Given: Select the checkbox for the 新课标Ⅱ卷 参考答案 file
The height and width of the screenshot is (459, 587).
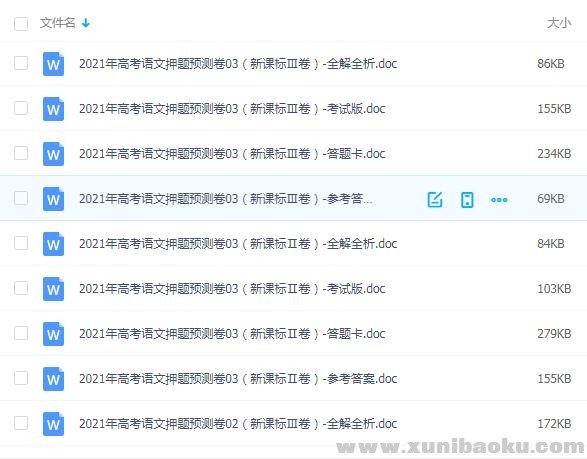Looking at the screenshot, I should tap(21, 378).
